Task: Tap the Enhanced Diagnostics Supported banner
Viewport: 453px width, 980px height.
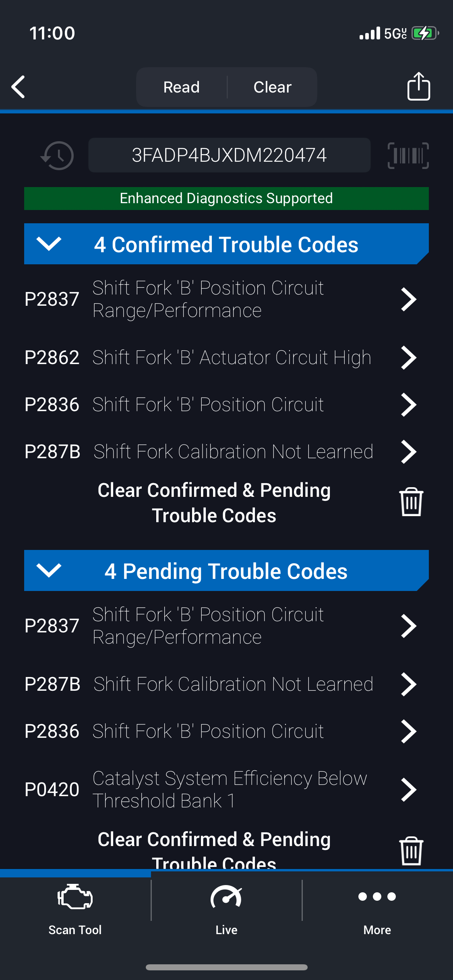Action: (226, 198)
